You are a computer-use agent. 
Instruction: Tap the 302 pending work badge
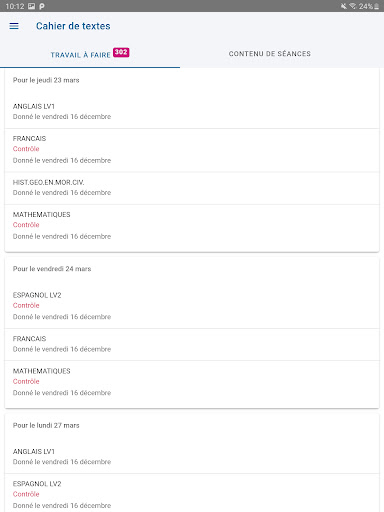point(121,52)
